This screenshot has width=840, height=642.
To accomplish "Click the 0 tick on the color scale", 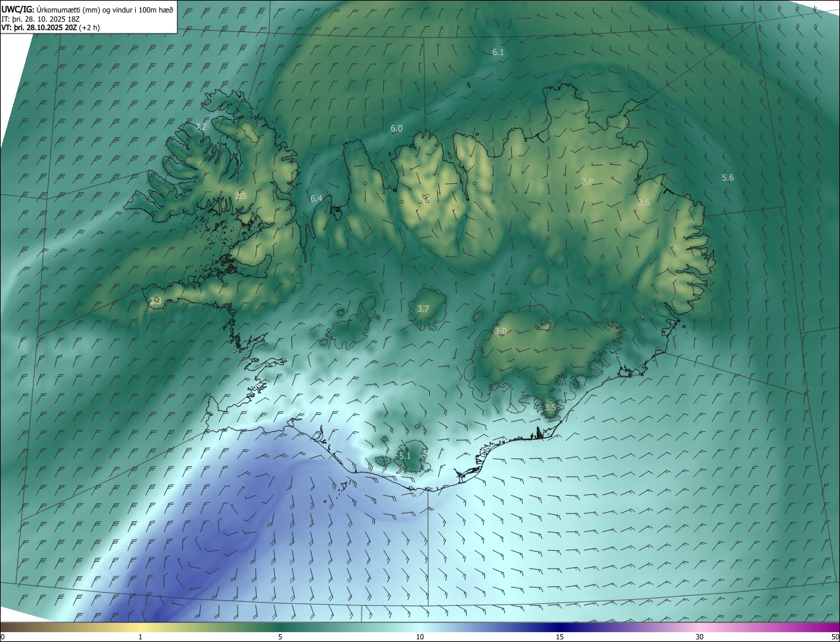I will [x=3, y=637].
